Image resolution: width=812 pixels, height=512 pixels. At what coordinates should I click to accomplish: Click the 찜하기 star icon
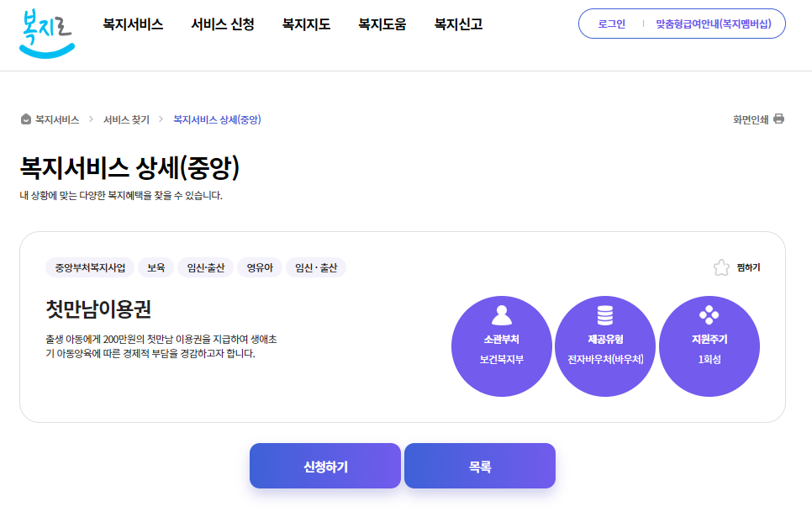[x=720, y=267]
